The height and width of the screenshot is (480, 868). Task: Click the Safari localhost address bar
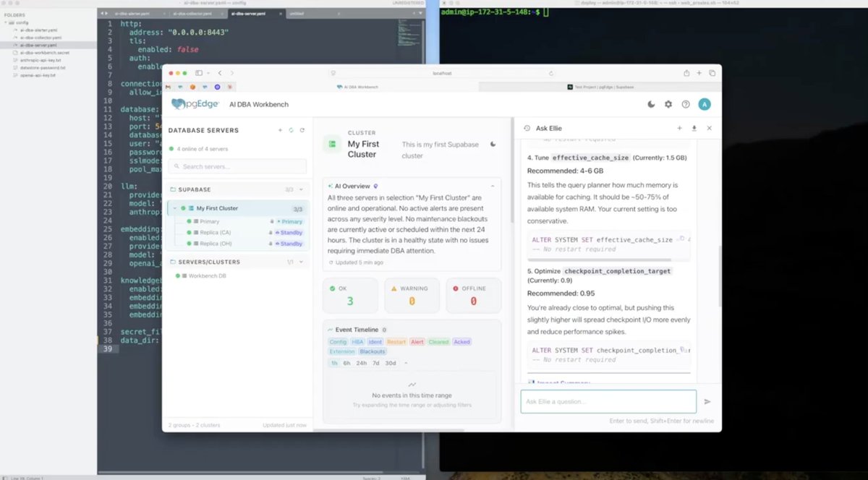443,73
